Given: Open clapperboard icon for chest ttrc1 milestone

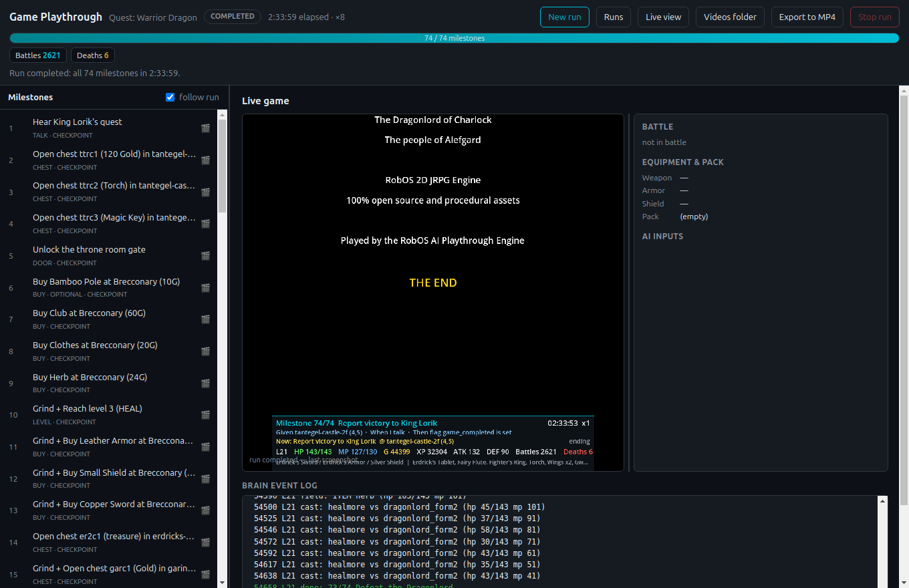Looking at the screenshot, I should tap(205, 160).
